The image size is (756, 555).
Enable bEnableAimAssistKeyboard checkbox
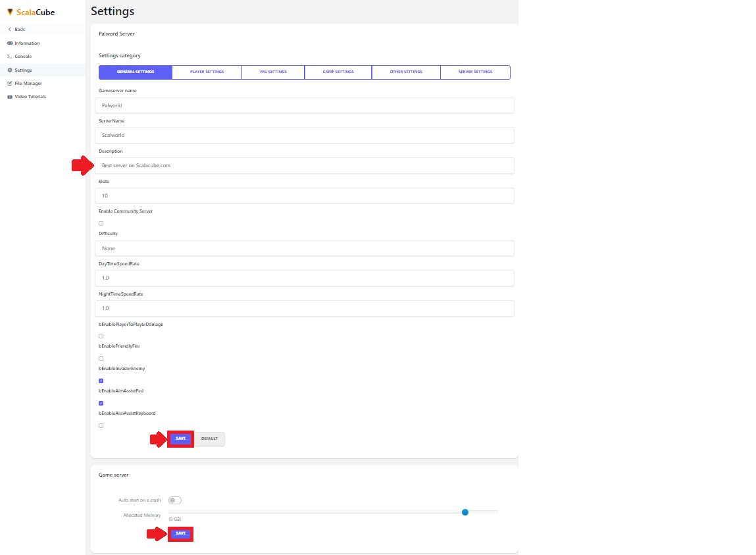coord(101,426)
